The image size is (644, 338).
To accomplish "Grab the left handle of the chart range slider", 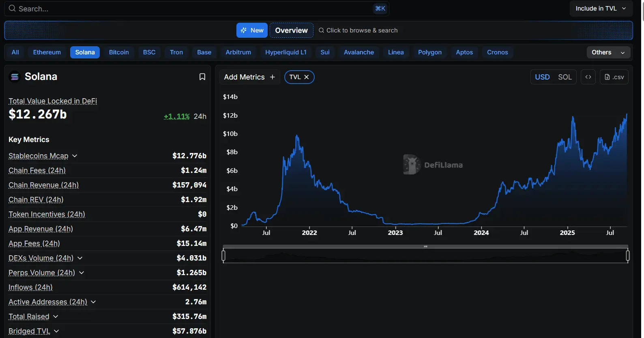I will tap(223, 256).
